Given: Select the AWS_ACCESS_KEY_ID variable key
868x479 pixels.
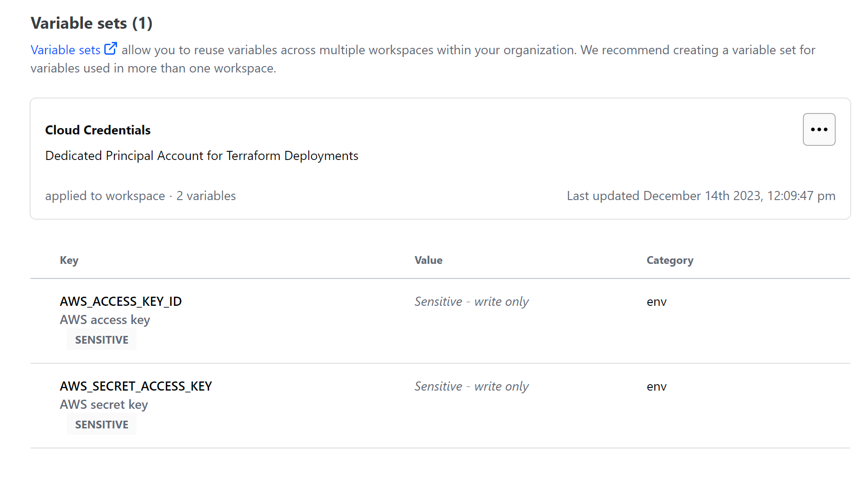Looking at the screenshot, I should click(x=121, y=301).
